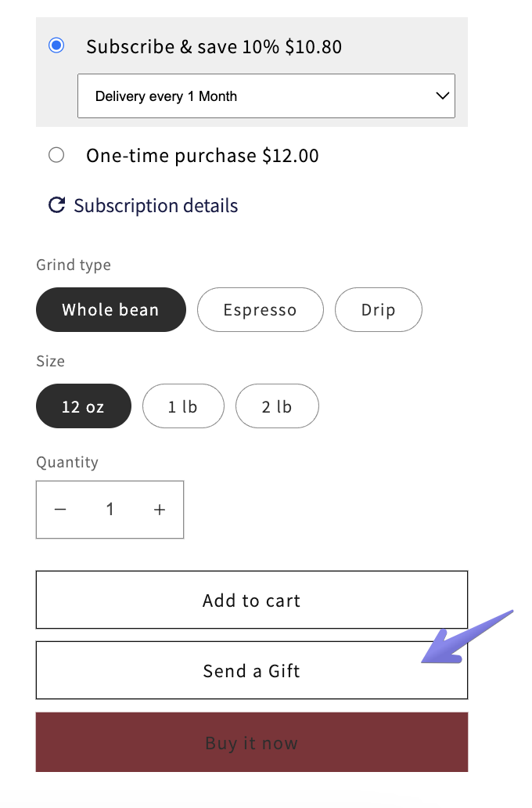The height and width of the screenshot is (808, 532).
Task: Click the One-time purchase $12.00 label
Action: coord(202,156)
